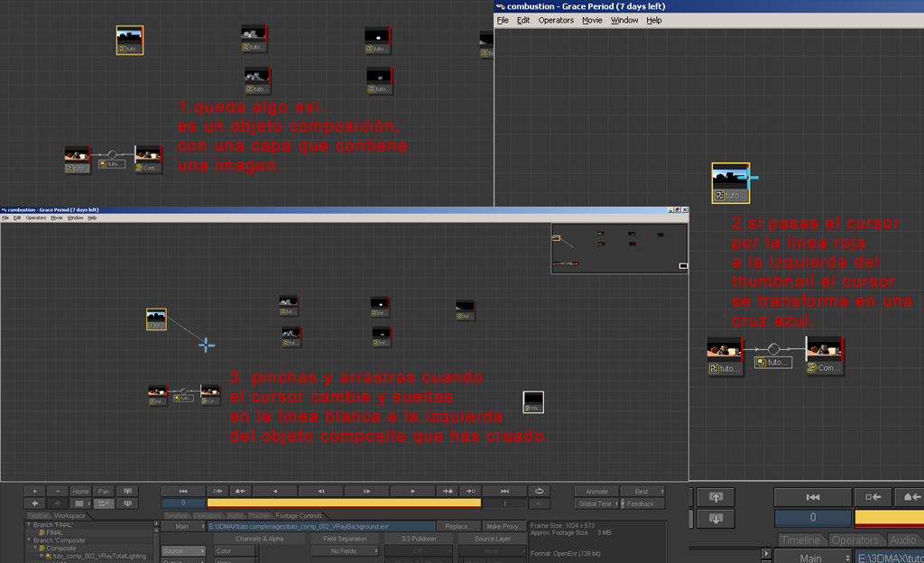The width and height of the screenshot is (924, 563).
Task: Click the yellow timeline bar in top-right window
Action: [889, 518]
